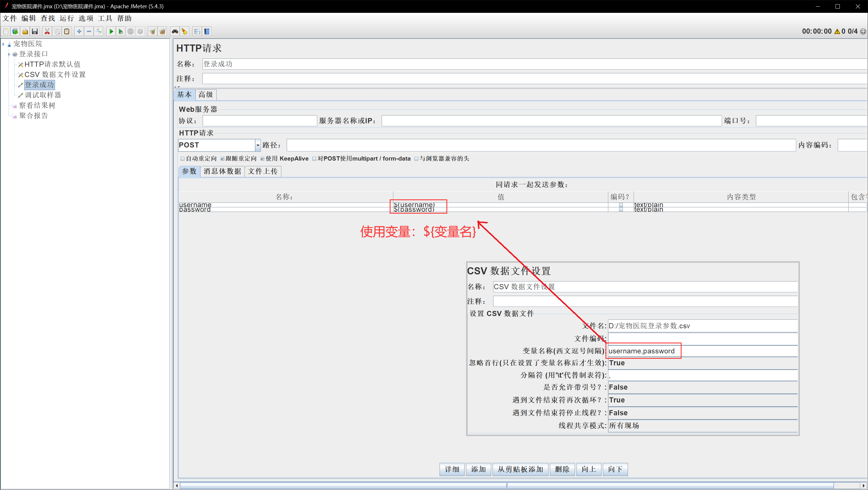Open the 运行 menu
The height and width of the screenshot is (490, 868).
(66, 18)
